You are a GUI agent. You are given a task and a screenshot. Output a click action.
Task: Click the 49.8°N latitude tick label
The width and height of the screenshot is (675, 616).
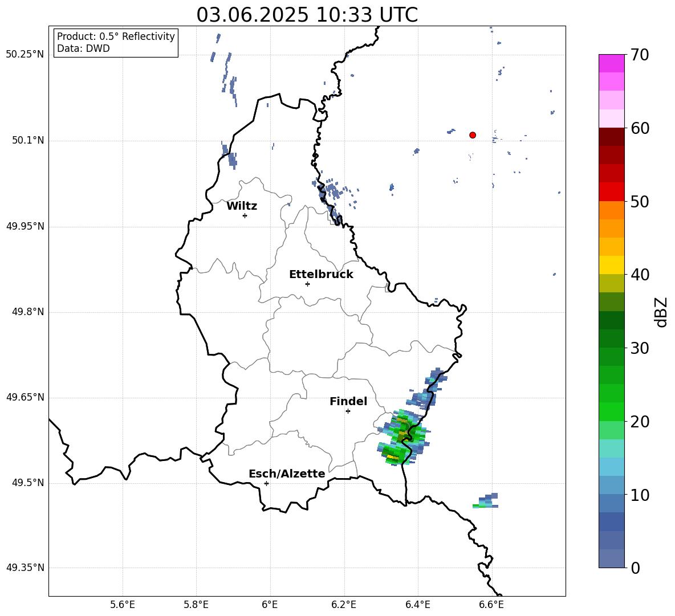[x=28, y=312]
